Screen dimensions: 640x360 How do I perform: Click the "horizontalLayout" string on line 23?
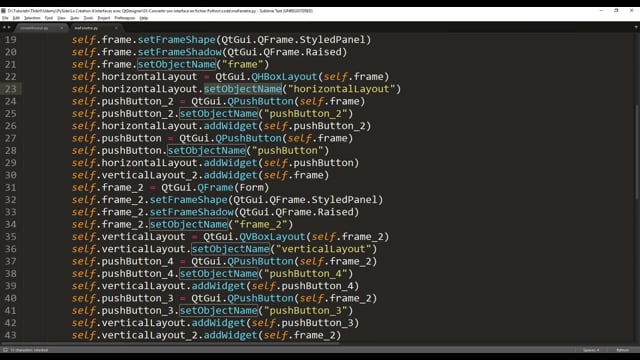342,89
